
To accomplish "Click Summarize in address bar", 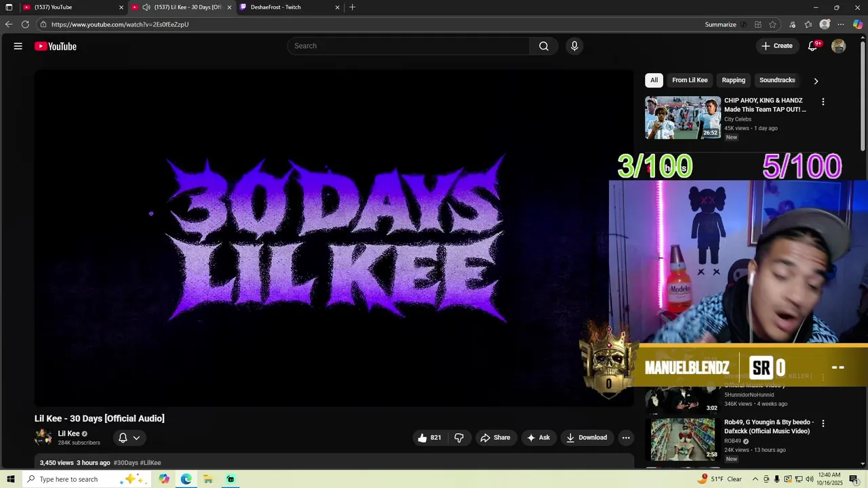I will tap(720, 24).
